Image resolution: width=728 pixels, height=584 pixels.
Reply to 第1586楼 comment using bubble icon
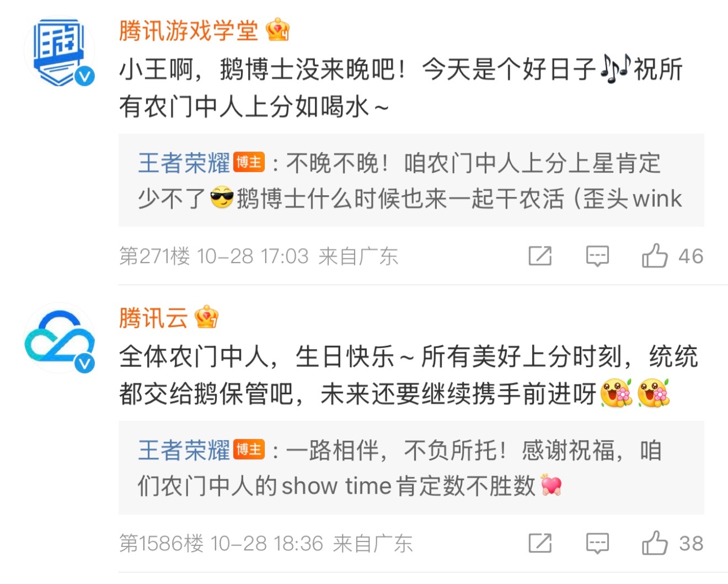pyautogui.click(x=597, y=543)
